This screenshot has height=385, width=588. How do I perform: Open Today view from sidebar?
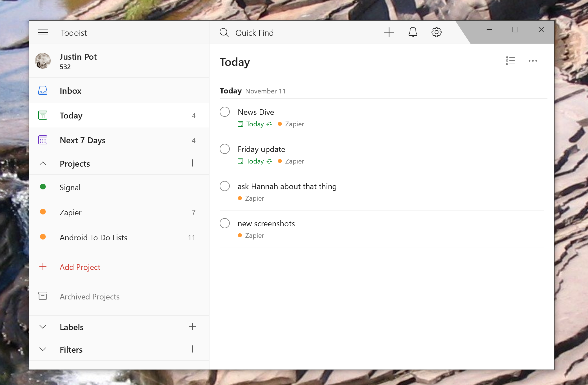(x=71, y=115)
